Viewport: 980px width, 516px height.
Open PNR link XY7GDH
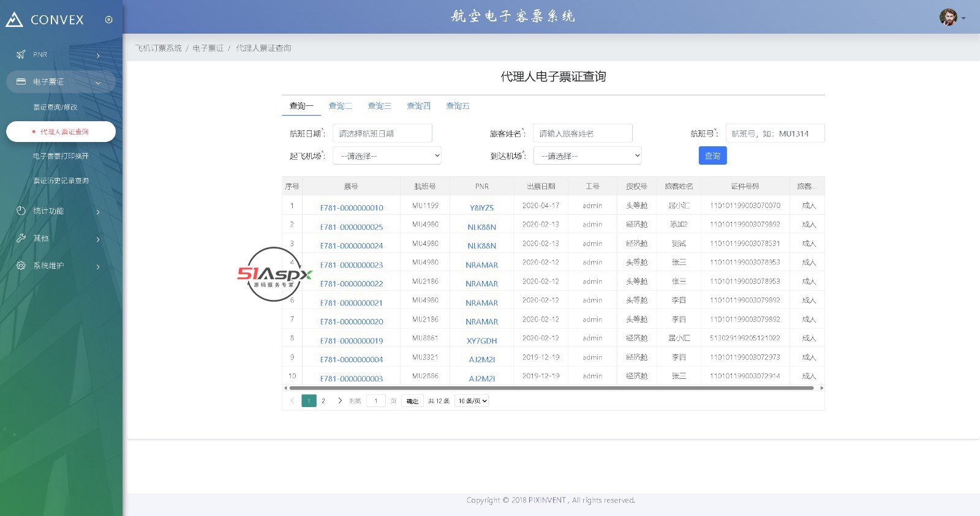point(482,341)
